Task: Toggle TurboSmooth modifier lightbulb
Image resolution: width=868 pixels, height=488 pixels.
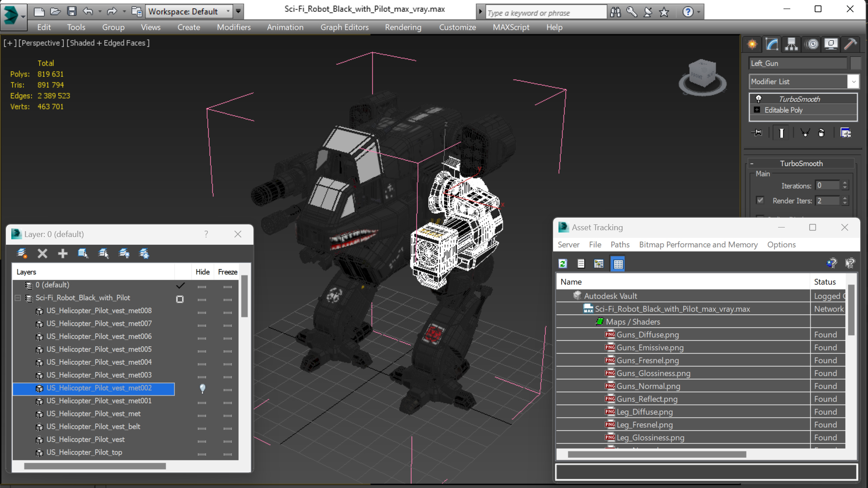Action: pyautogui.click(x=759, y=99)
